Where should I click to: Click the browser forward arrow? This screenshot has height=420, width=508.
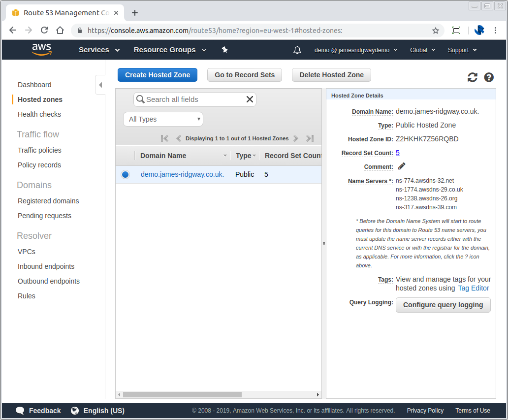pyautogui.click(x=29, y=31)
